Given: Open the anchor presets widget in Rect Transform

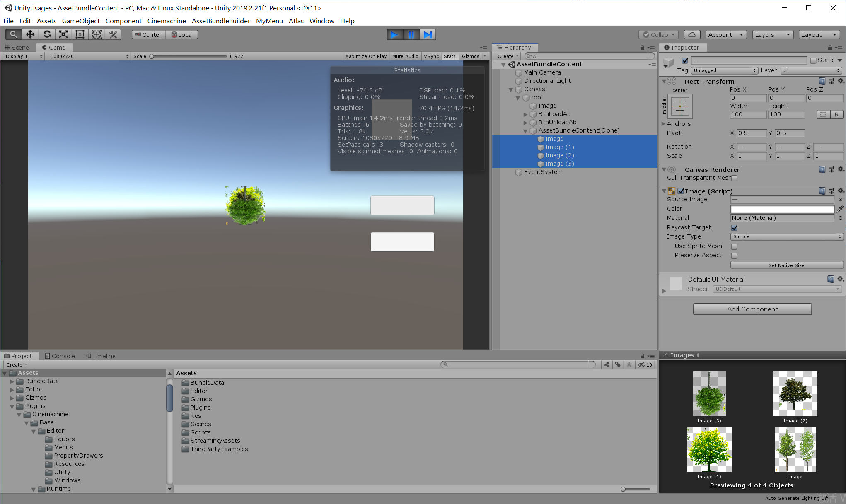Looking at the screenshot, I should (x=680, y=106).
